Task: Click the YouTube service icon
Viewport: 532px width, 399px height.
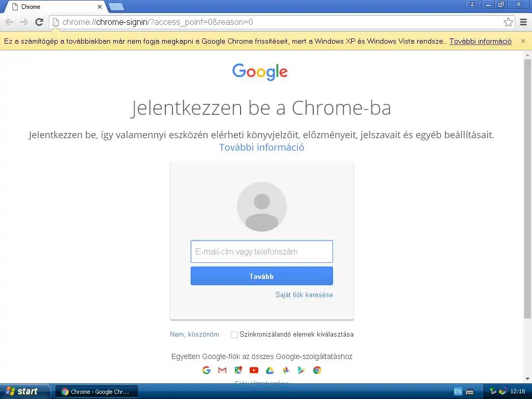Action: tap(254, 370)
